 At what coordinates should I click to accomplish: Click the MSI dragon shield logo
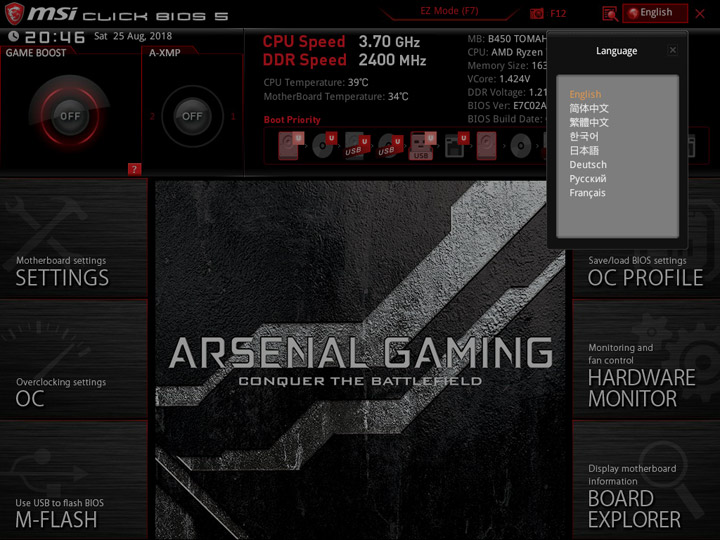tap(14, 13)
